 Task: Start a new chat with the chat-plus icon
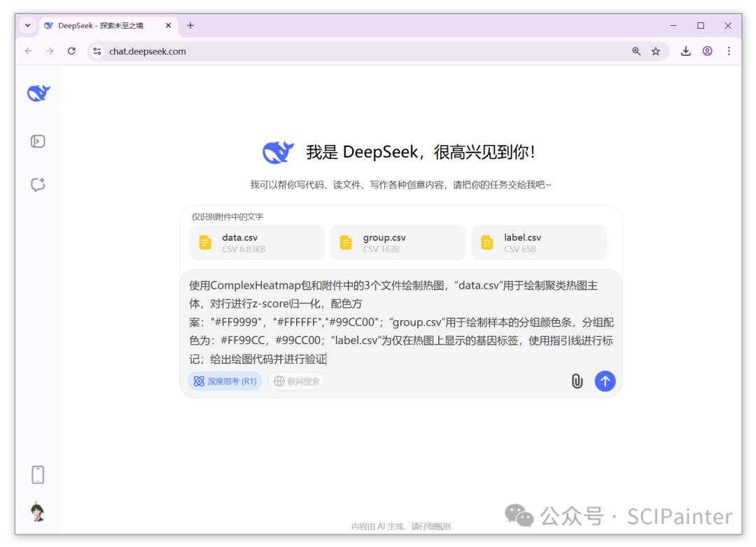coord(38,184)
